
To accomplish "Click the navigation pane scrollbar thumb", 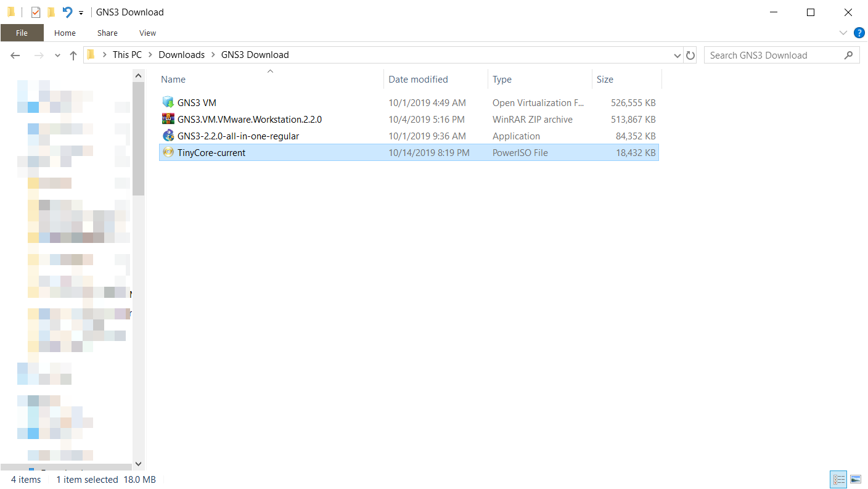I will pyautogui.click(x=138, y=139).
